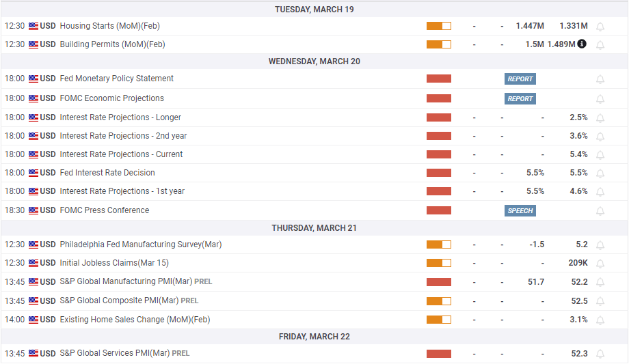
Task: Click bell icon for Existing Home Sales Change
Action: pyautogui.click(x=600, y=320)
